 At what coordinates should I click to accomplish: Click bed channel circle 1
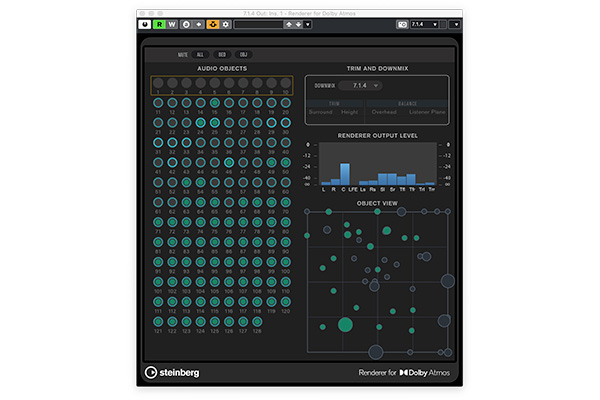tap(158, 83)
